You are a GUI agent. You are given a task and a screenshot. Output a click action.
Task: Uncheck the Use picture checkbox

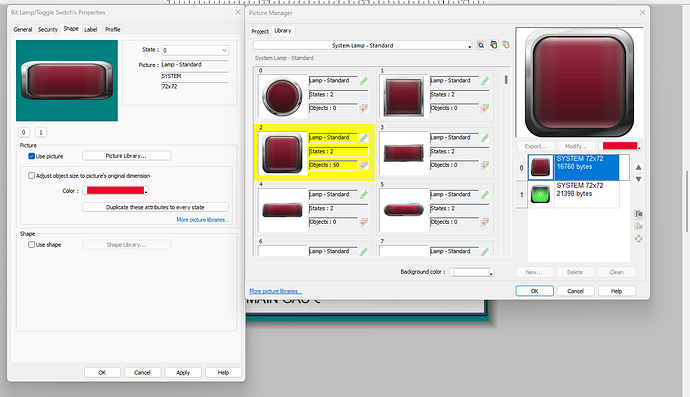coord(32,156)
